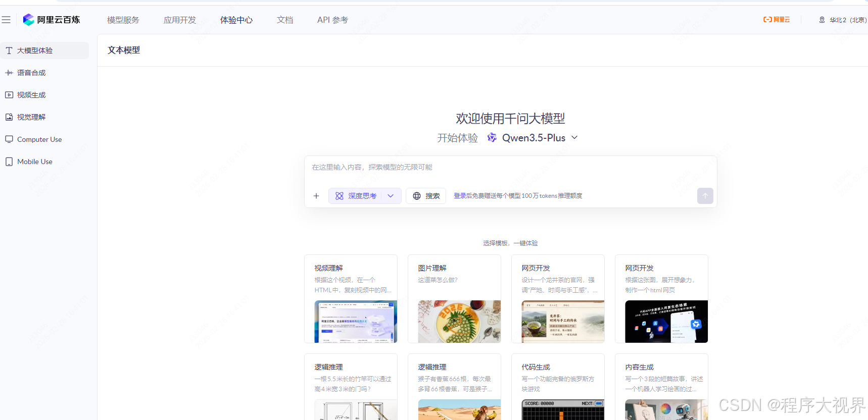
Task: Click the send arrow button
Action: (705, 196)
